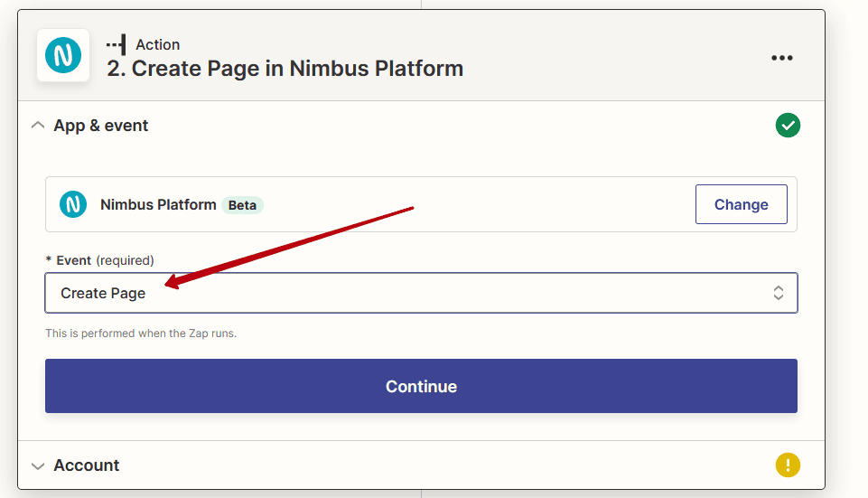Click the App & event section heading
The height and width of the screenshot is (498, 868).
101,126
